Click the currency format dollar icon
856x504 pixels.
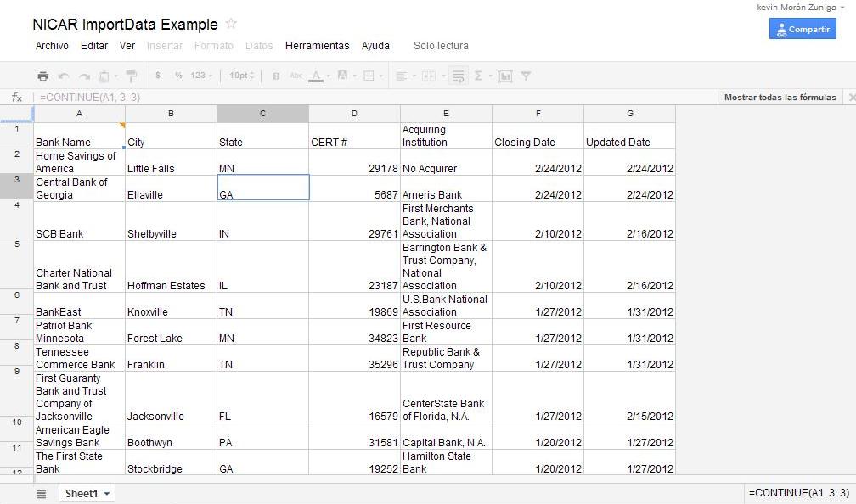tap(158, 76)
